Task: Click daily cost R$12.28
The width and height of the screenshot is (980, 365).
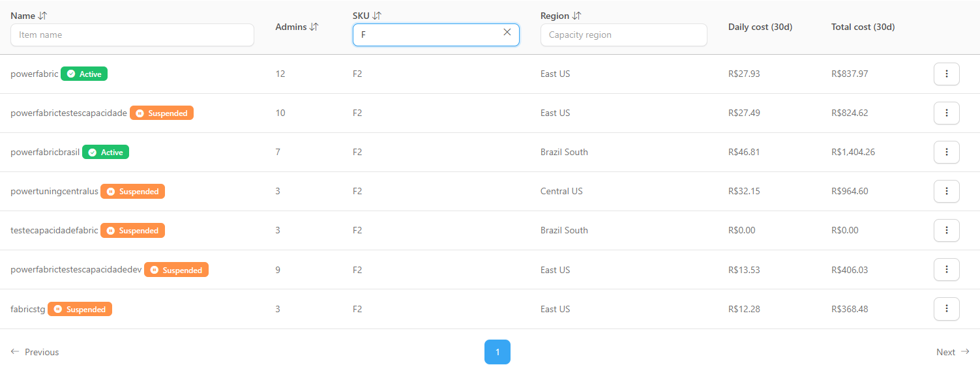Action: (x=744, y=309)
